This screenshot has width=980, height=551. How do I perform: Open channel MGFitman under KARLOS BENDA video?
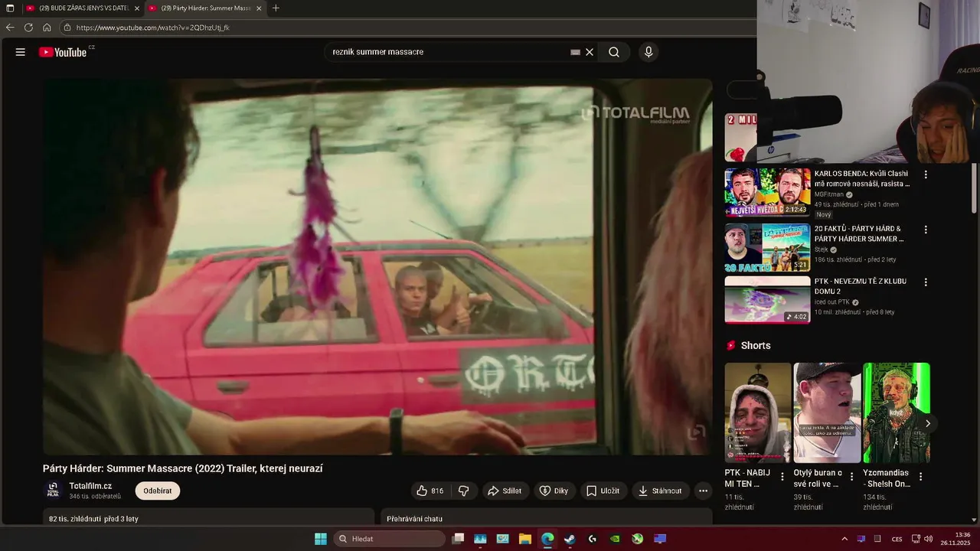(x=828, y=194)
